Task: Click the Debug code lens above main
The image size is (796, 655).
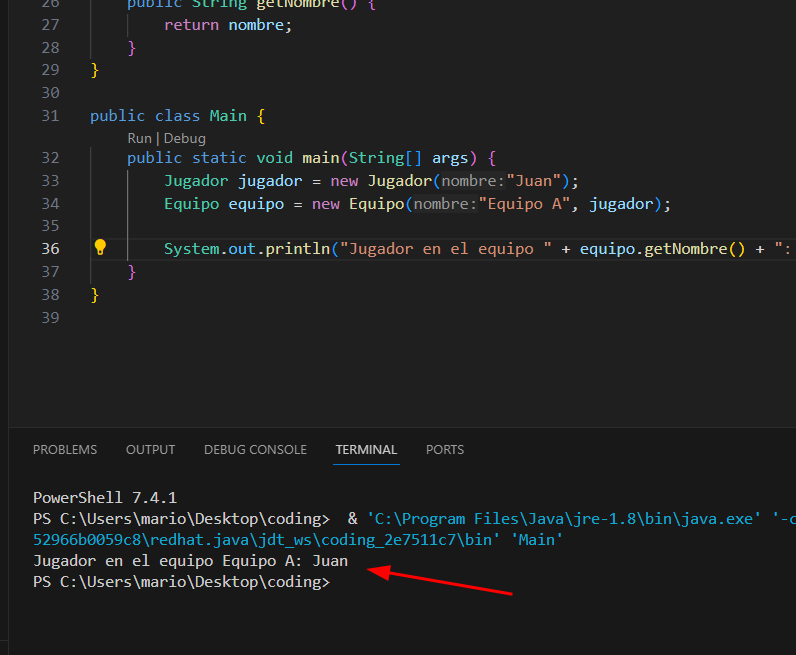Action: 185,138
